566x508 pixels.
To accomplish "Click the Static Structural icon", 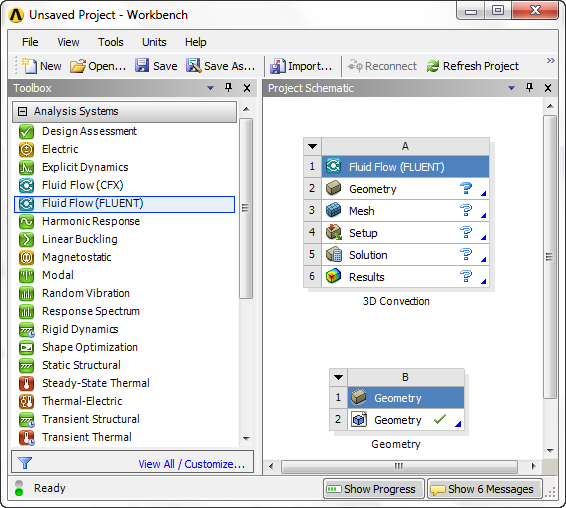I will point(26,365).
